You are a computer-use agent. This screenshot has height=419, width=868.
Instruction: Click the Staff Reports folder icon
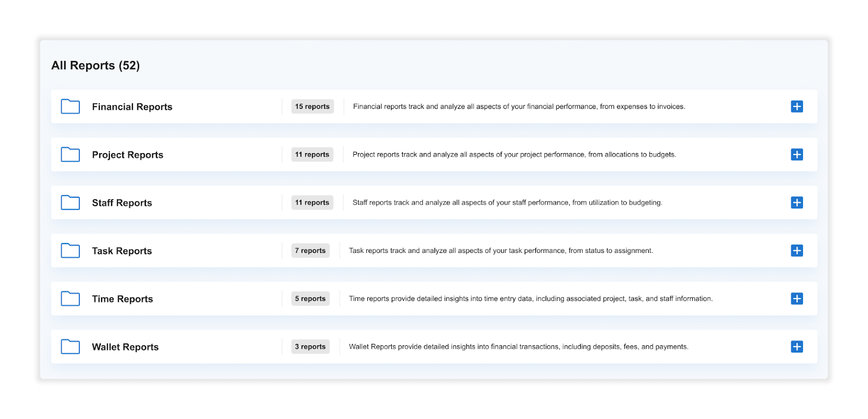click(70, 203)
